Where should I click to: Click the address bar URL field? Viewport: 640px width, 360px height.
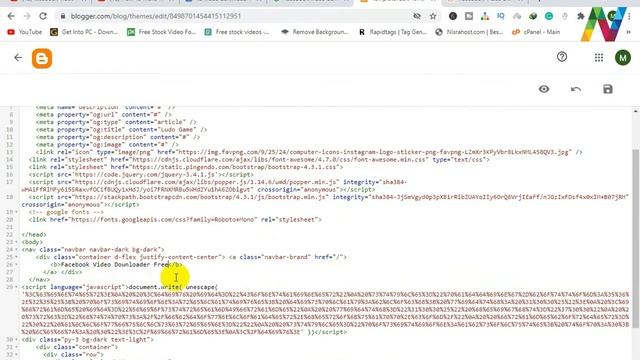coord(237,16)
